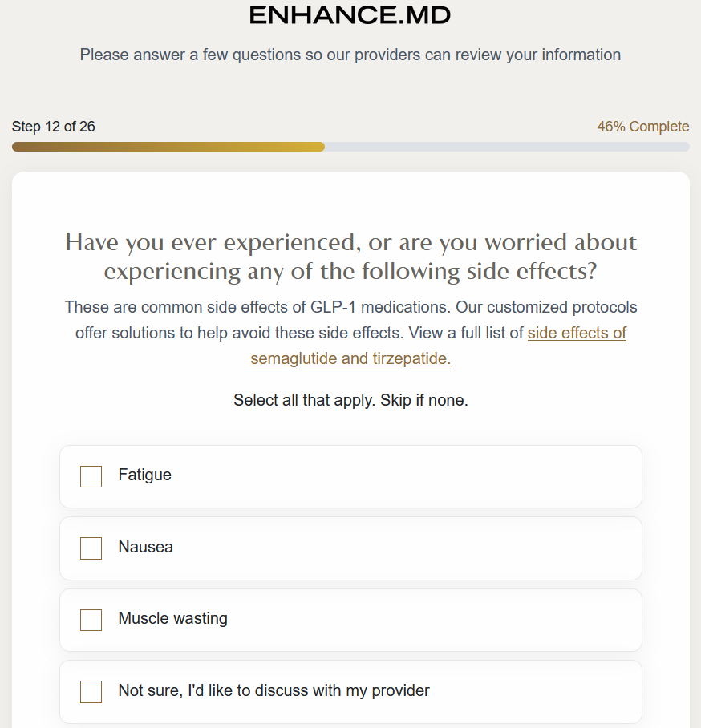Image resolution: width=701 pixels, height=728 pixels.
Task: Click the gold filled part of progress bar
Action: (168, 147)
